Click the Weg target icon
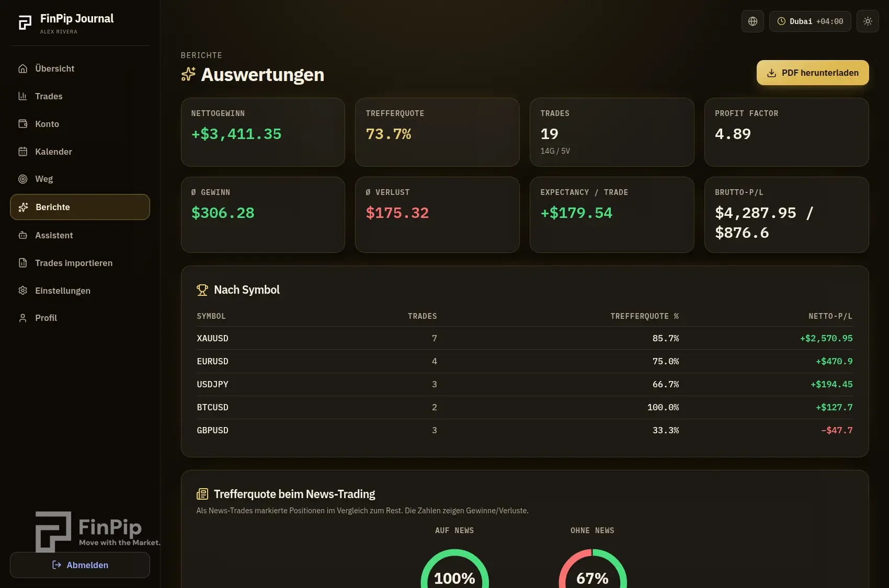 22,179
